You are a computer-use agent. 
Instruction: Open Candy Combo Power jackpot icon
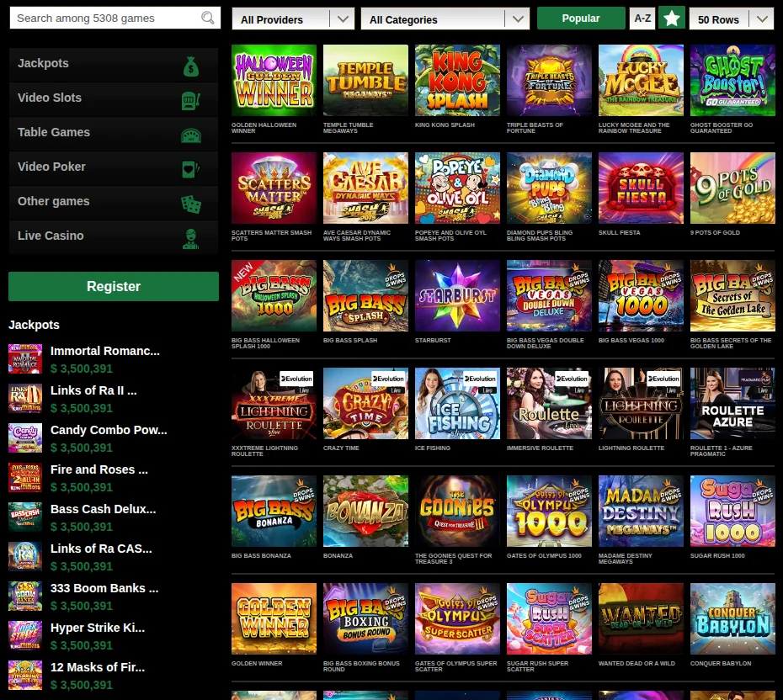[x=25, y=437]
